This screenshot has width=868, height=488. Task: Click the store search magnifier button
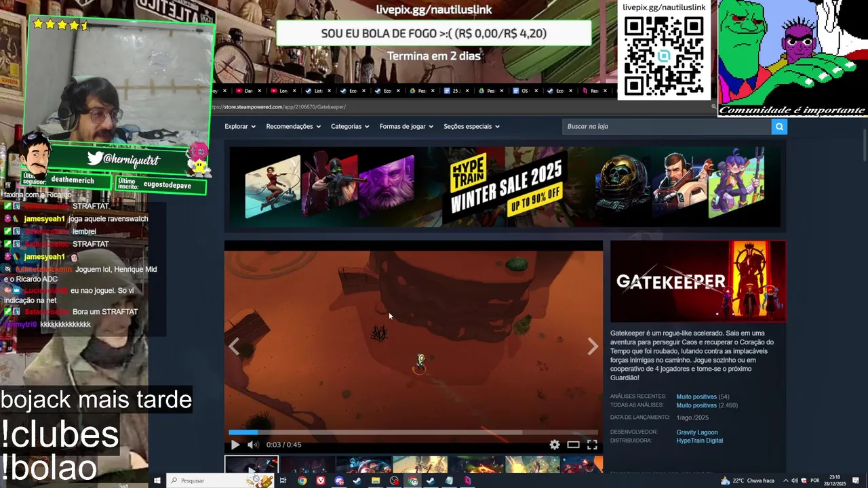pyautogui.click(x=779, y=126)
